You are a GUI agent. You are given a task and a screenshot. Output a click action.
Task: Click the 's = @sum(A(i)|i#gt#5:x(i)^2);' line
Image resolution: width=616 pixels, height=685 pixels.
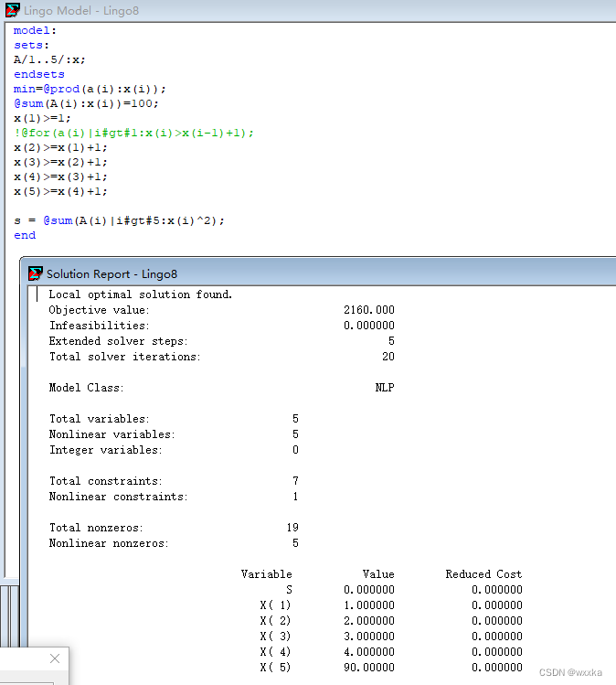point(119,221)
